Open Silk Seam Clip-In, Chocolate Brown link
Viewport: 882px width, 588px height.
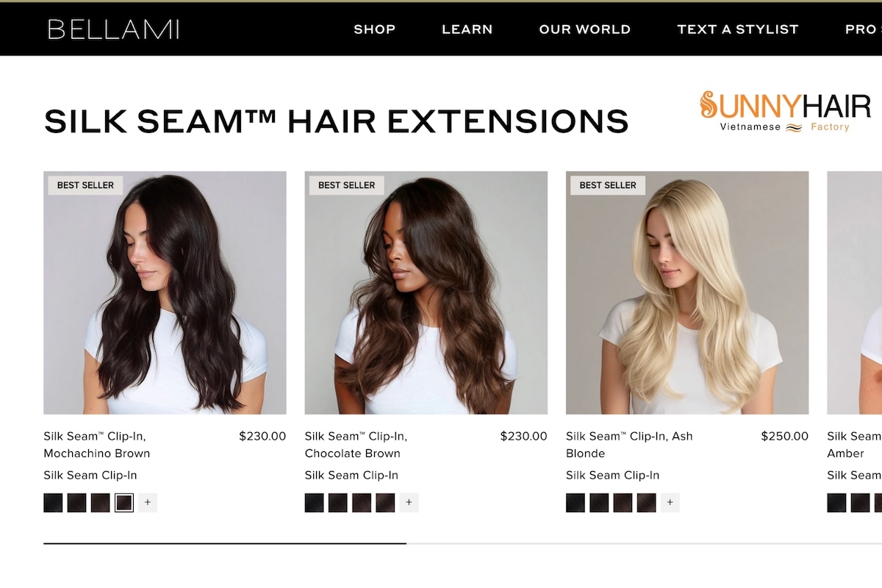356,445
